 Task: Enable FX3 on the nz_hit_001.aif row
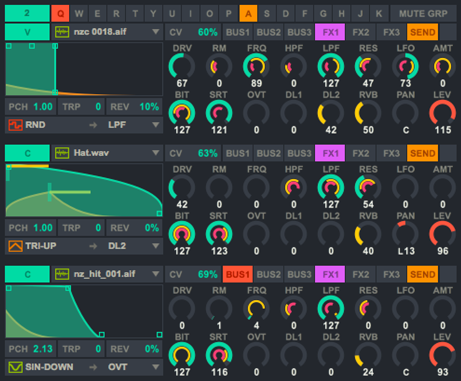391,274
